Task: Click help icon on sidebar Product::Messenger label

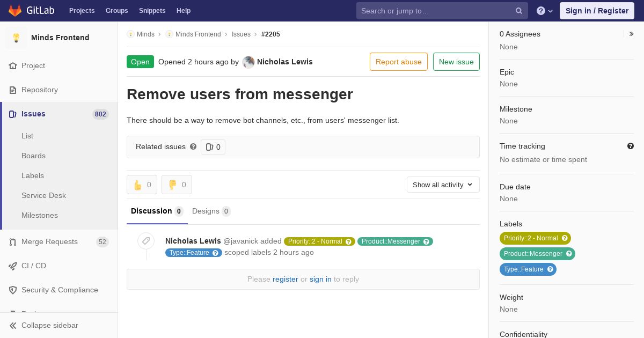Action: (569, 254)
